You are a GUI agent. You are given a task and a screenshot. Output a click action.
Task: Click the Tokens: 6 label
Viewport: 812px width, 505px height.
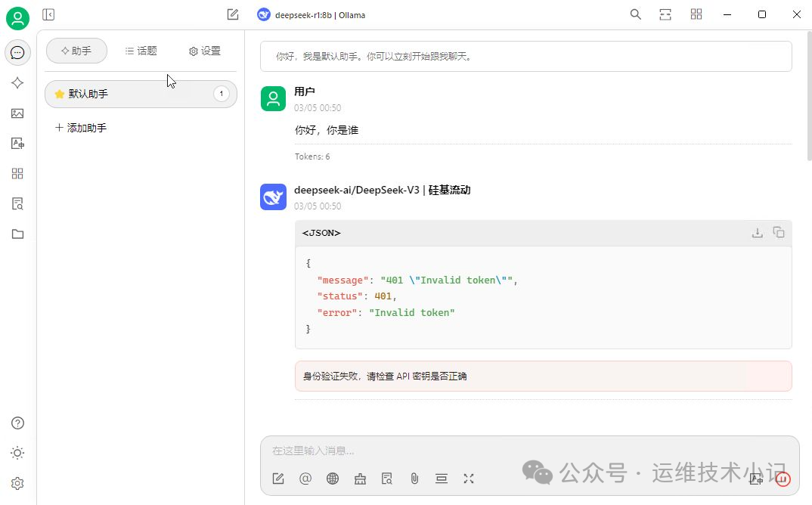(x=312, y=156)
